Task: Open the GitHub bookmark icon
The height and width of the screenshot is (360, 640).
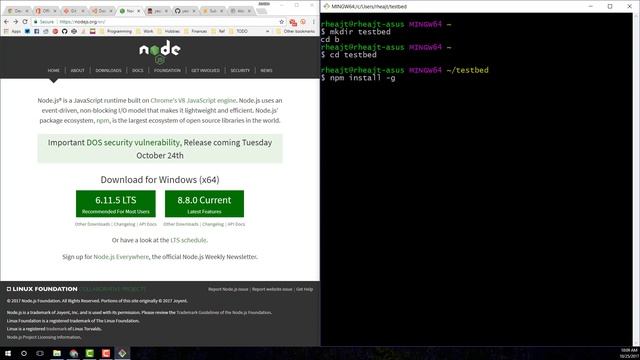Action: 64,31
